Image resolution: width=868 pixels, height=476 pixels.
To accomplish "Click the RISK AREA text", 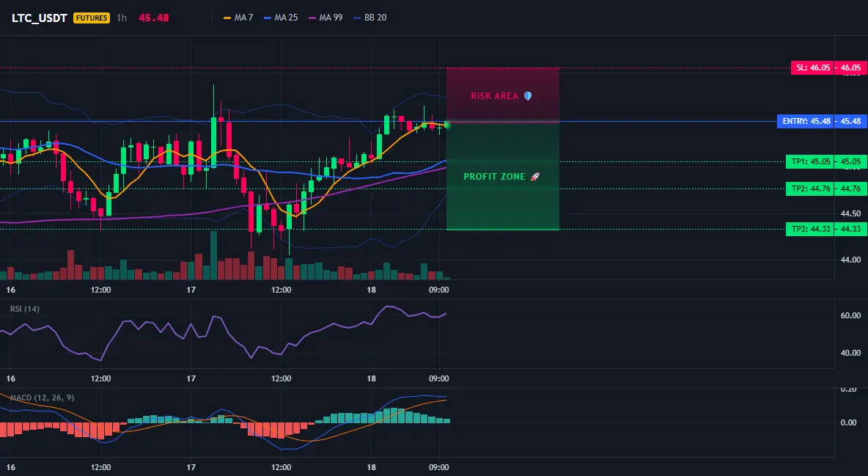I will (494, 96).
